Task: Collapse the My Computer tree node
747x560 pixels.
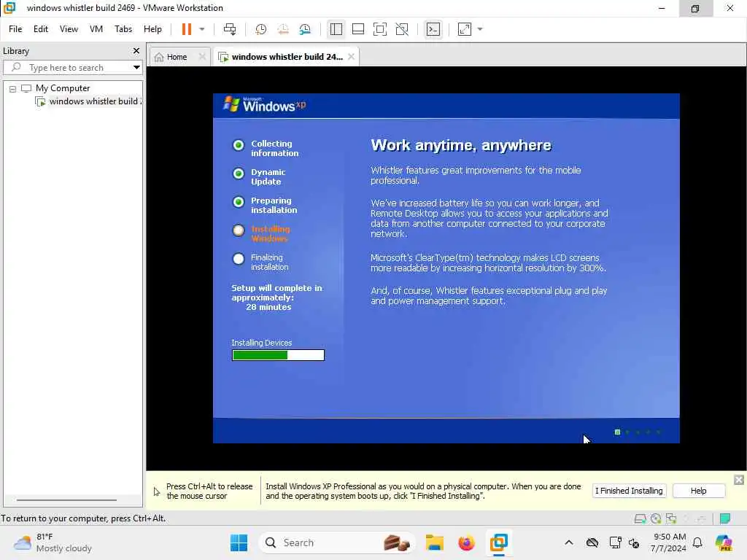Action: point(13,88)
